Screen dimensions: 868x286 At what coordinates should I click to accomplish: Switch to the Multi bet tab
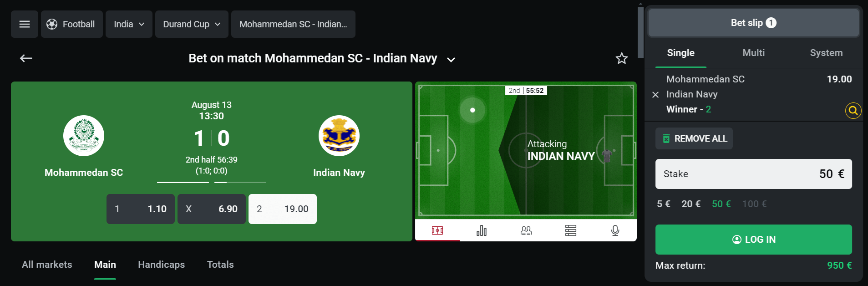click(753, 53)
